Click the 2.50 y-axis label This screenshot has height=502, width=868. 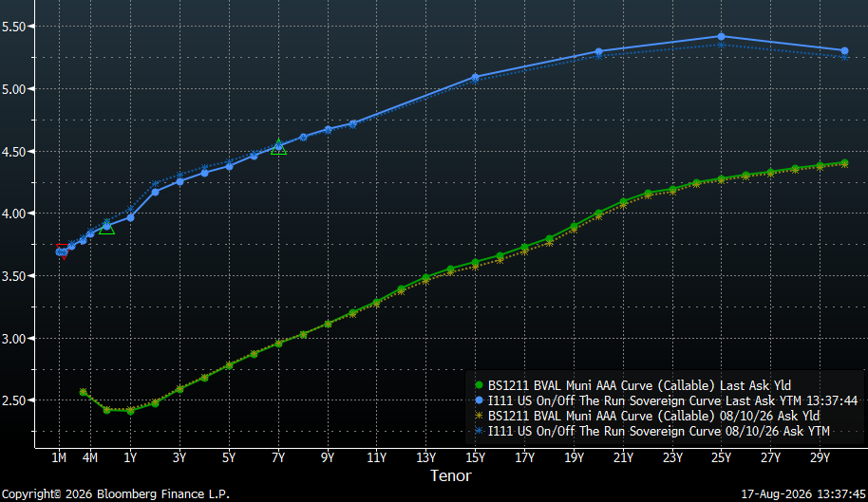(x=14, y=400)
